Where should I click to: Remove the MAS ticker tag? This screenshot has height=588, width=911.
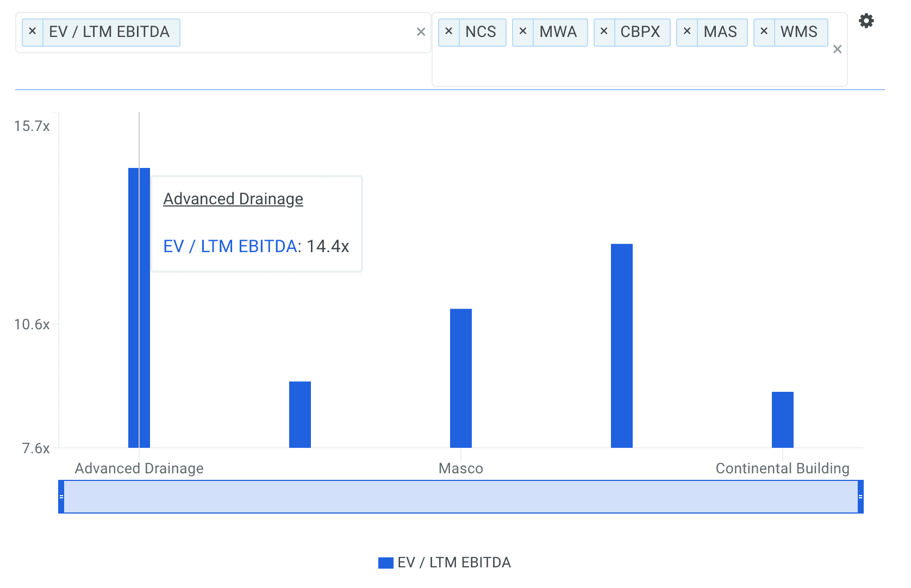click(x=687, y=32)
